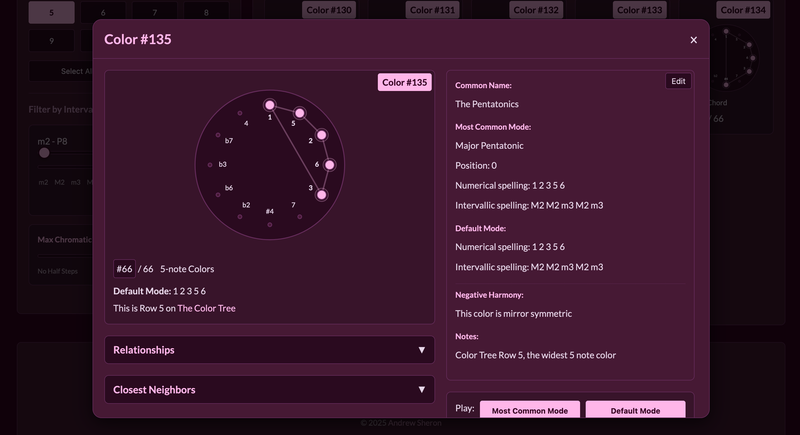Expand the Relationships section
The image size is (800, 435).
pyautogui.click(x=269, y=350)
